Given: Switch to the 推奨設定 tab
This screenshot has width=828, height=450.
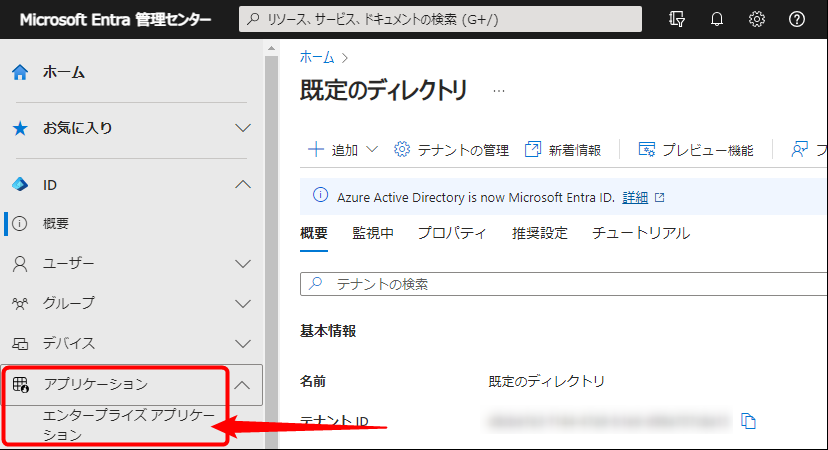Looking at the screenshot, I should tap(539, 233).
